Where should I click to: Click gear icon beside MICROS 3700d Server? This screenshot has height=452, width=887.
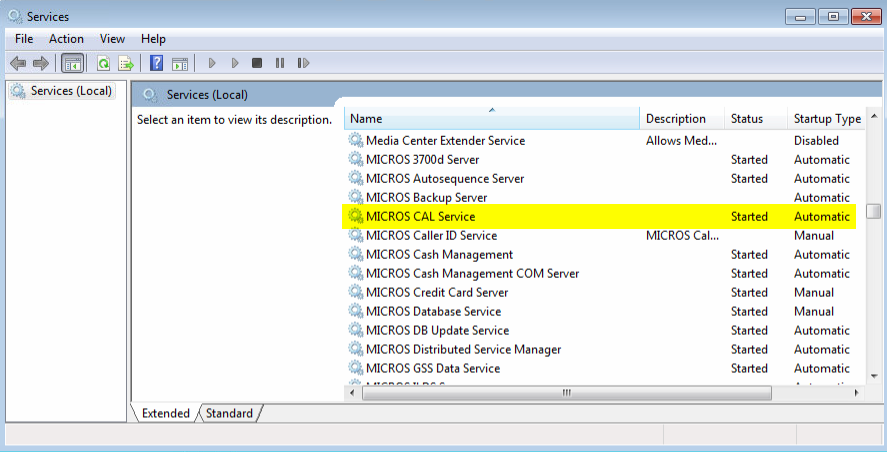[x=356, y=160]
